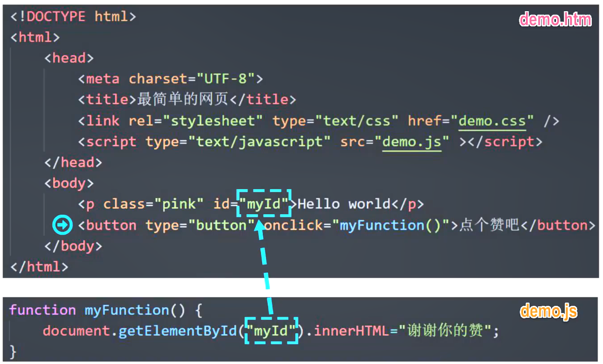Image resolution: width=603 pixels, height=364 pixels.
Task: Click the "UTF-8" charset value
Action: click(x=225, y=79)
